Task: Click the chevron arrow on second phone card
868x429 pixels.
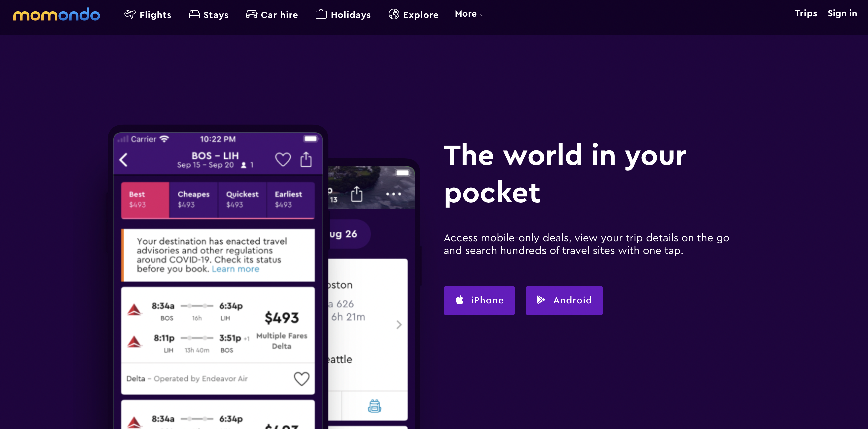Action: (399, 324)
